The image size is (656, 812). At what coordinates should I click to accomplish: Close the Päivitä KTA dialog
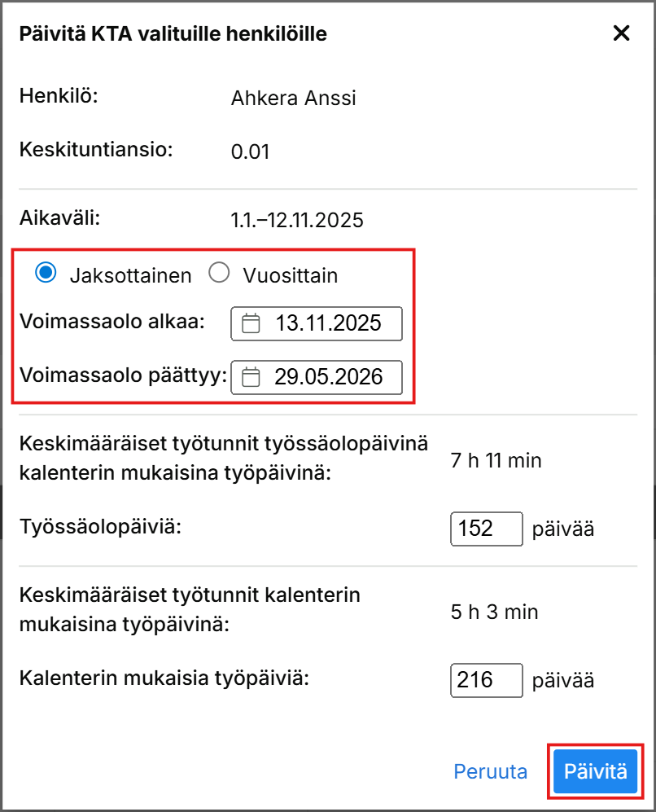point(621,33)
